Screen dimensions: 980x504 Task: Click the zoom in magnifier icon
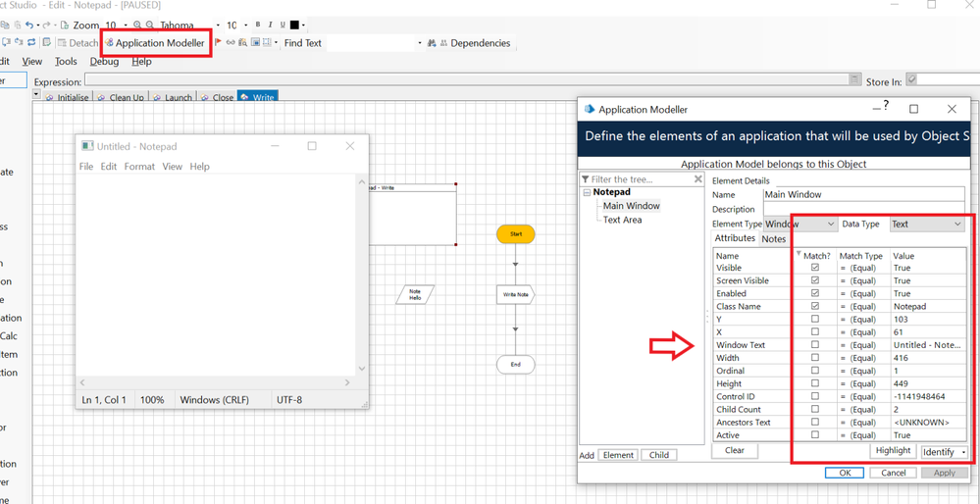[x=137, y=25]
